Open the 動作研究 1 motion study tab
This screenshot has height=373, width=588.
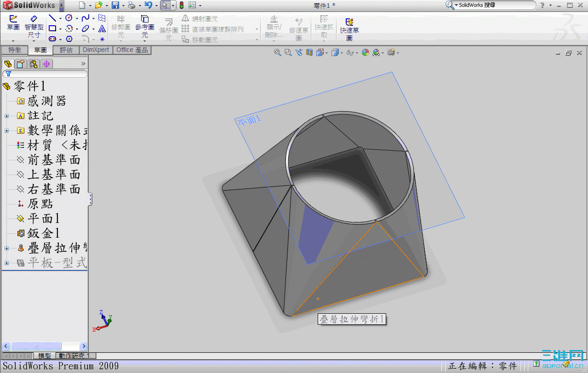[76, 356]
